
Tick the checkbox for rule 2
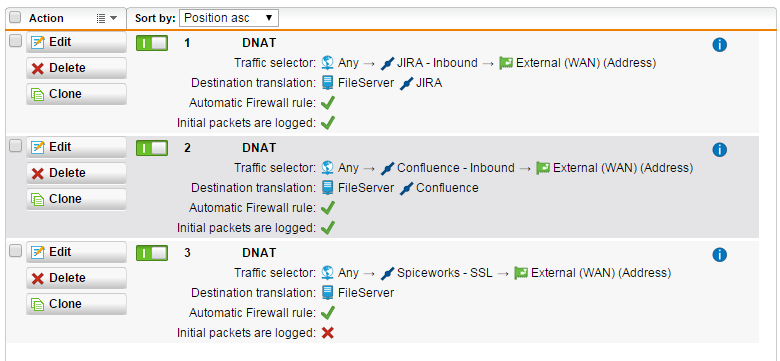pos(15,146)
